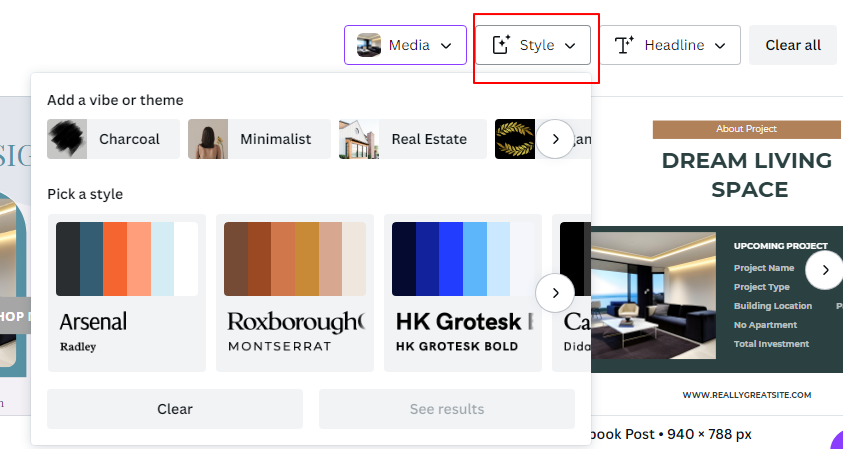The width and height of the screenshot is (843, 449).
Task: Show more style palettes with arrow
Action: (x=555, y=293)
